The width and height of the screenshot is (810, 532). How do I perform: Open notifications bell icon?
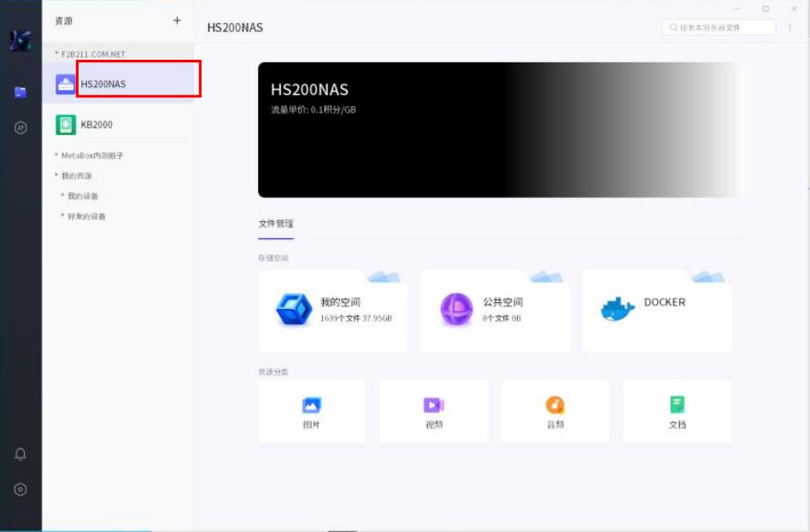tap(21, 453)
